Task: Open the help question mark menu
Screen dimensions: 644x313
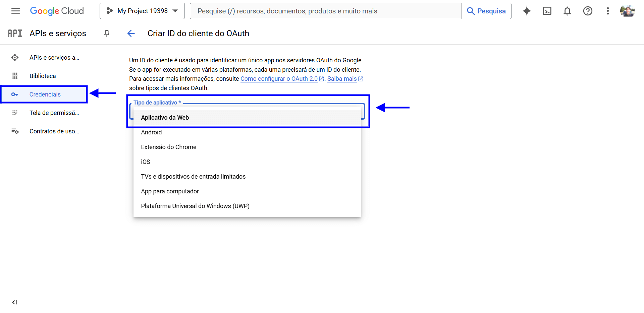Action: tap(588, 11)
